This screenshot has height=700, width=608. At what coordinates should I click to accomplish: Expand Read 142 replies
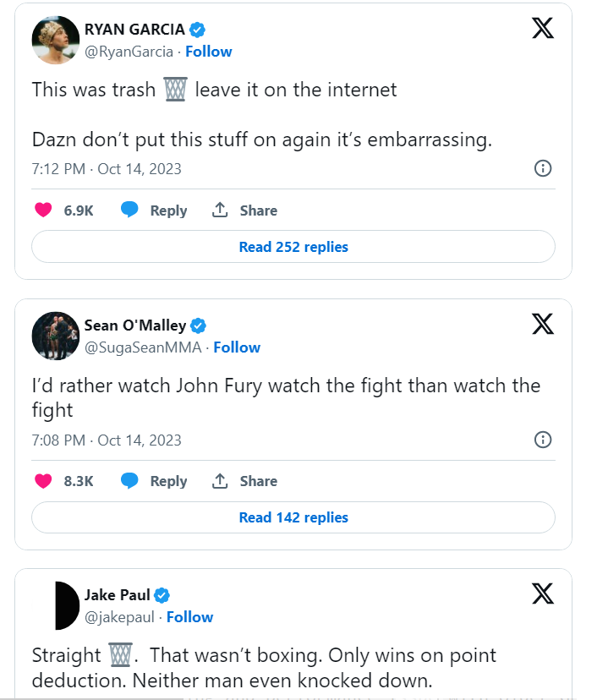293,517
